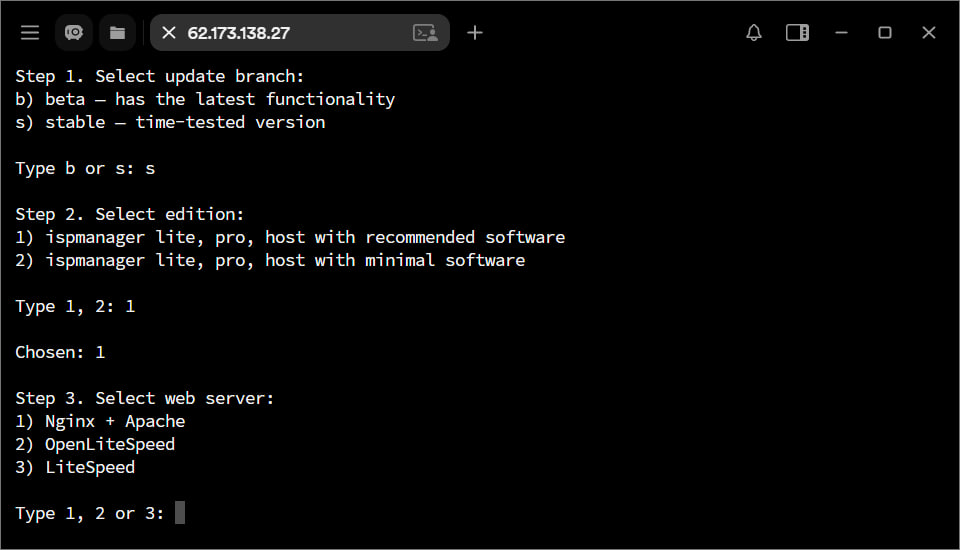Click the 'Step 3. Select web server' heading
Viewport: 960px width, 550px height.
tap(145, 398)
